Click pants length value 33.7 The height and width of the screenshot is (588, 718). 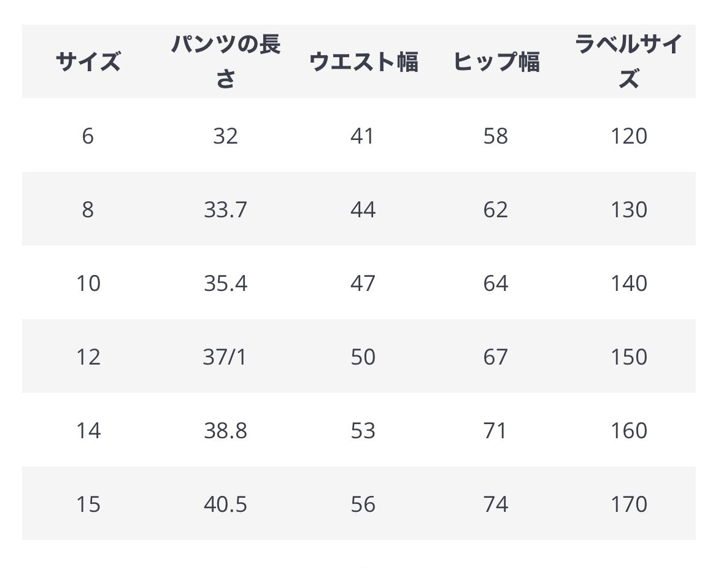(225, 210)
